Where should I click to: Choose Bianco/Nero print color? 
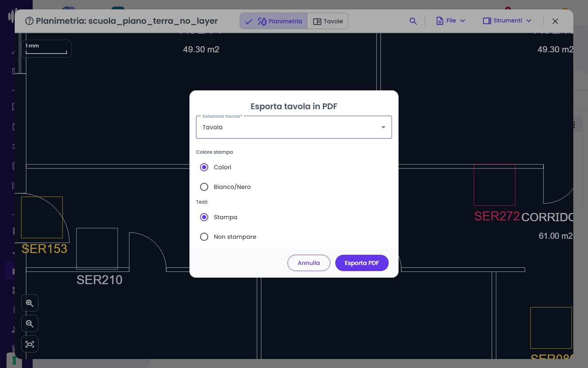click(204, 187)
